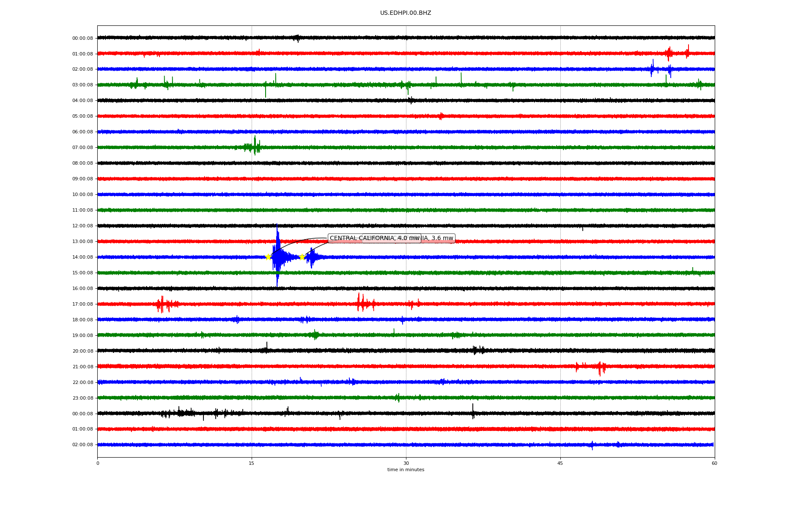This screenshot has height=508, width=812.
Task: Click the last 02:00:08 time label
Action: click(82, 445)
